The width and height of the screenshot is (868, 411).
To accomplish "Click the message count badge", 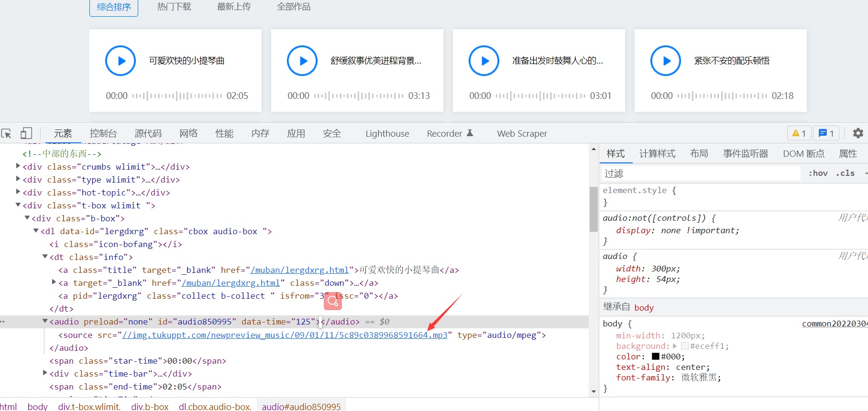I will 826,133.
